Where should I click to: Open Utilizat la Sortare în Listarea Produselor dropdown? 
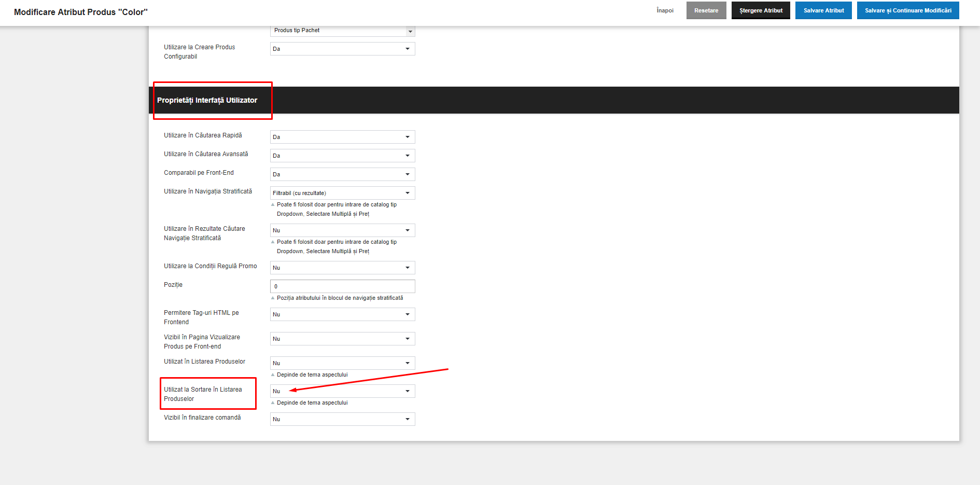(x=342, y=391)
